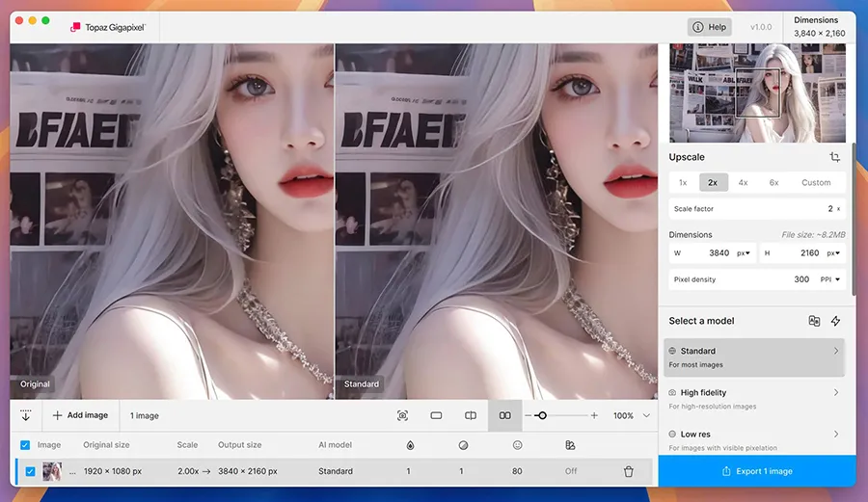Image resolution: width=868 pixels, height=502 pixels.
Task: Switch to single image view
Action: [436, 415]
